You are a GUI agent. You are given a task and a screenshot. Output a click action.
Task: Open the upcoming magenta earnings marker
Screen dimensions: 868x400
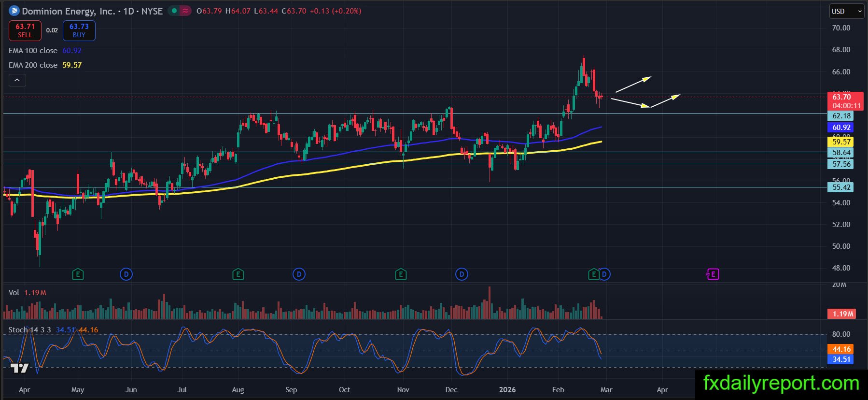coord(713,274)
